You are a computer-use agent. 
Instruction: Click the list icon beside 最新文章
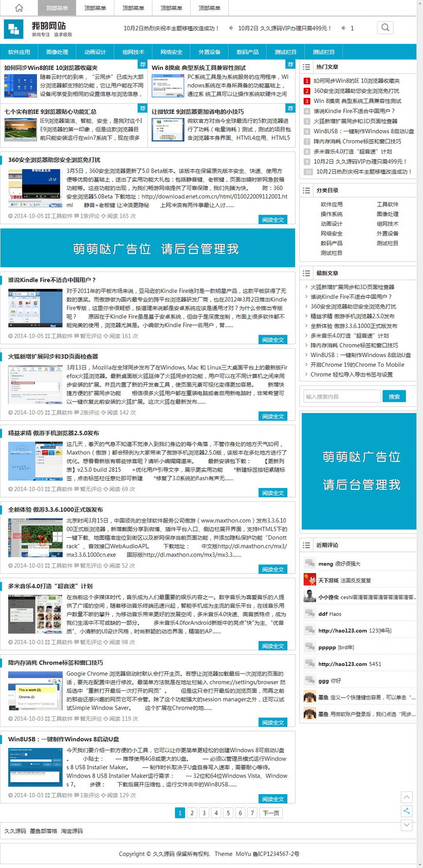click(306, 273)
